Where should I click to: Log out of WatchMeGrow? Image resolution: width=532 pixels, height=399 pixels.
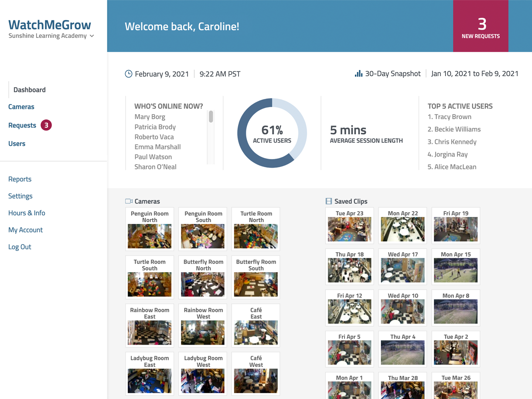(20, 247)
